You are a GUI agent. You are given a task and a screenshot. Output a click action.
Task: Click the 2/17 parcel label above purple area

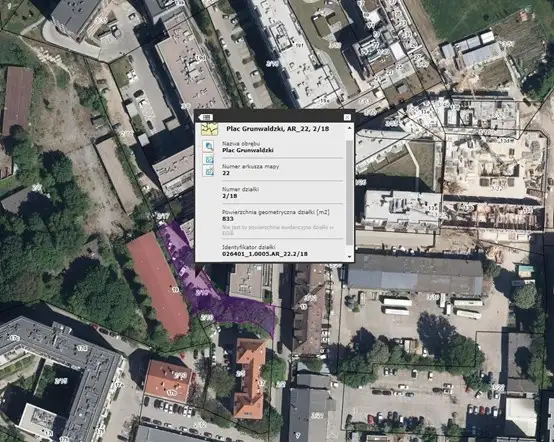[x=163, y=215]
